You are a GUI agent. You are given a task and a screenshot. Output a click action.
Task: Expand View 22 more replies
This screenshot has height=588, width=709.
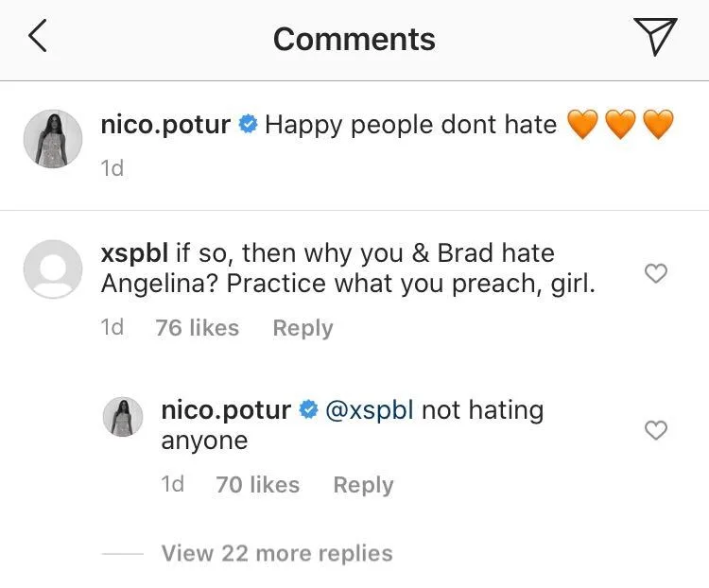coord(276,553)
